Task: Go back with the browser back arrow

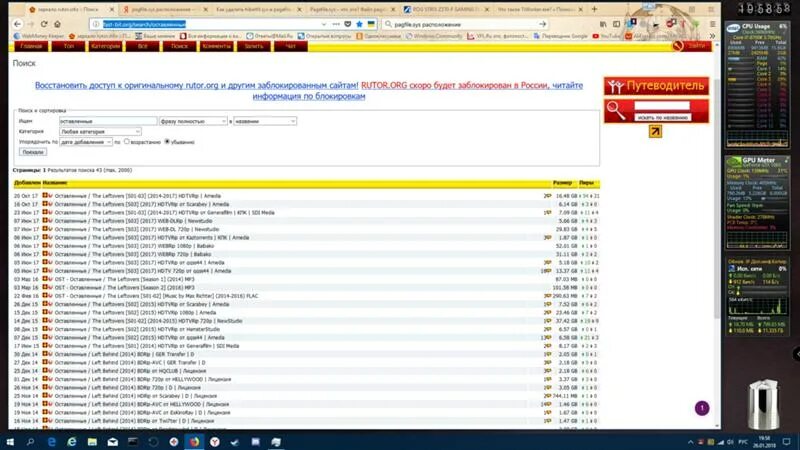Action: click(x=18, y=24)
